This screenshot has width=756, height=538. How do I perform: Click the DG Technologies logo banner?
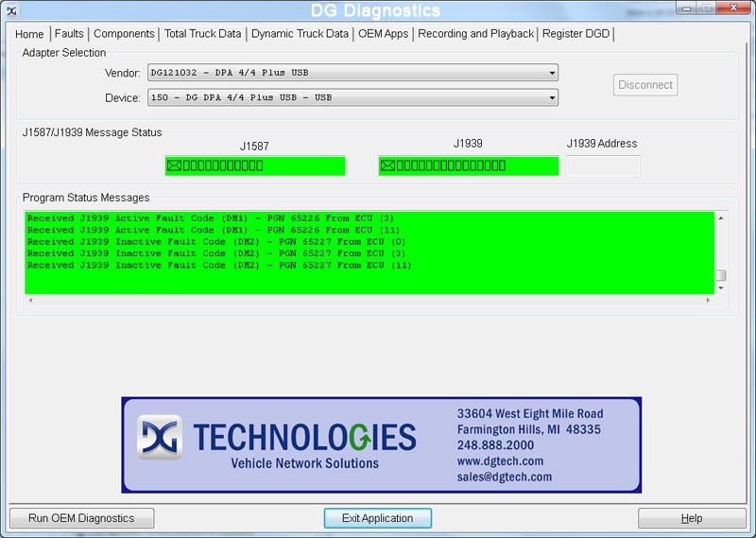[x=382, y=445]
